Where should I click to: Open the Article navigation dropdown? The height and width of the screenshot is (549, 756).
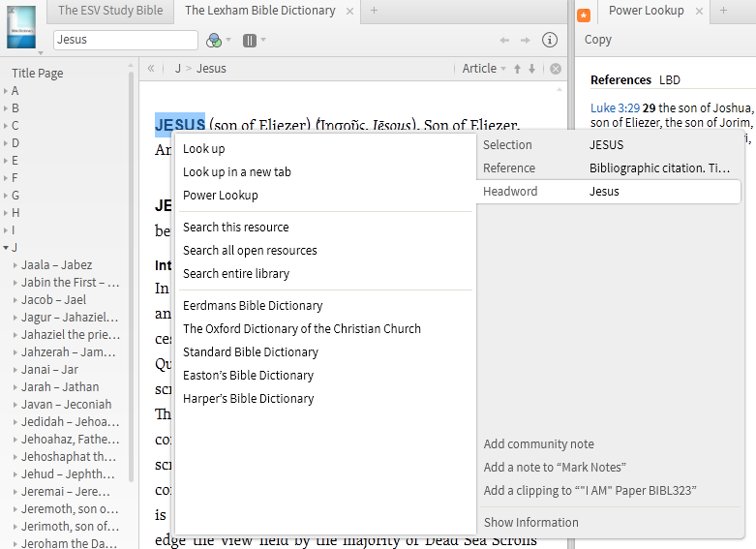[484, 69]
